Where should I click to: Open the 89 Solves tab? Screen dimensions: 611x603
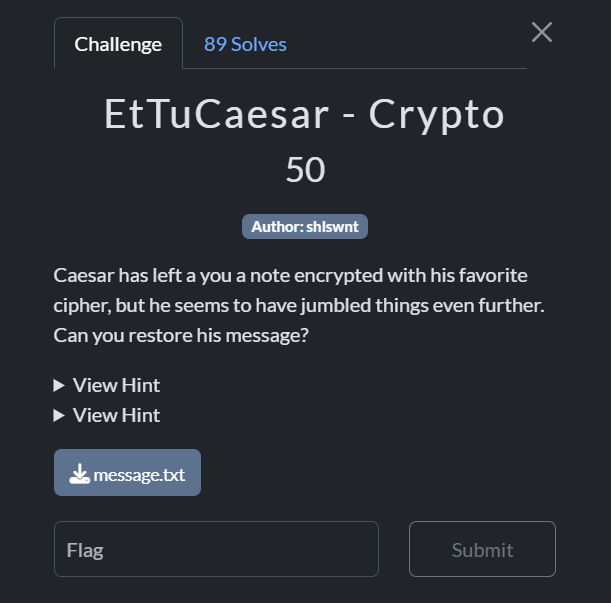(x=245, y=44)
